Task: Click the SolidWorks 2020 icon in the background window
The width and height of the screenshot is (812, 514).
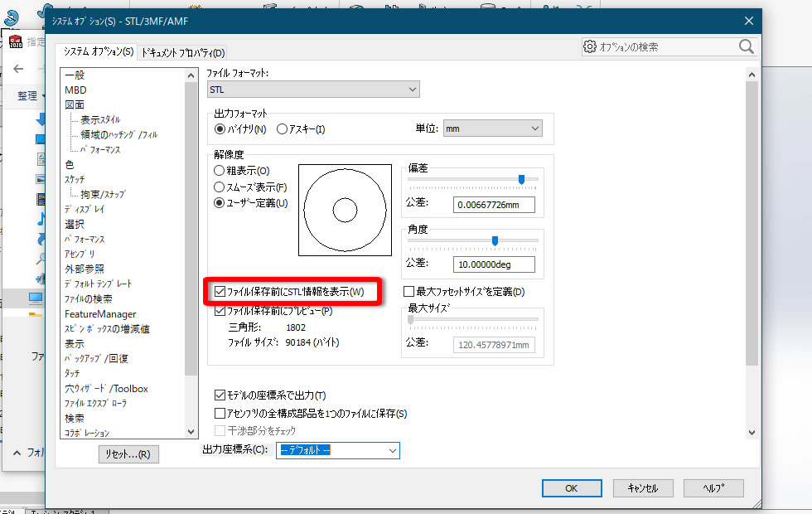Action: (x=15, y=42)
